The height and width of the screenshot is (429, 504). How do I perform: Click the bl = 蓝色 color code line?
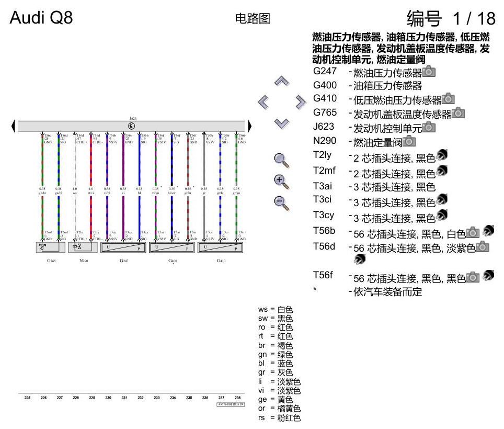[x=276, y=364]
